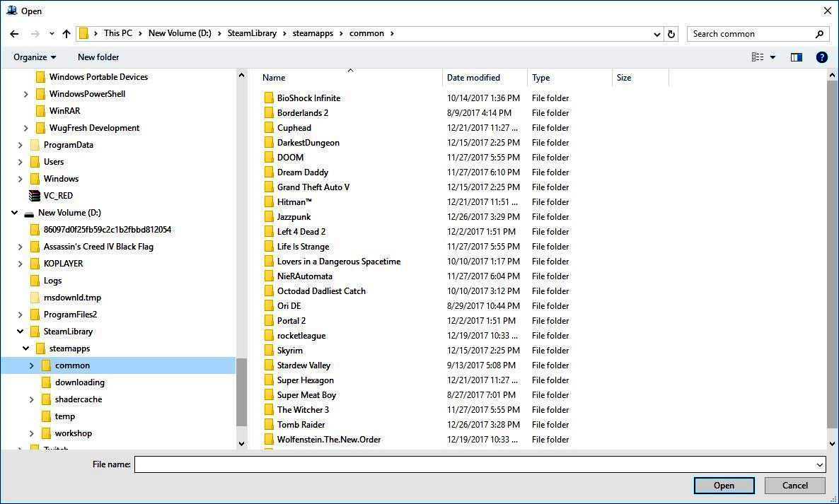Image resolution: width=839 pixels, height=504 pixels.
Task: Open the view options dropdown arrow
Action: tap(773, 57)
